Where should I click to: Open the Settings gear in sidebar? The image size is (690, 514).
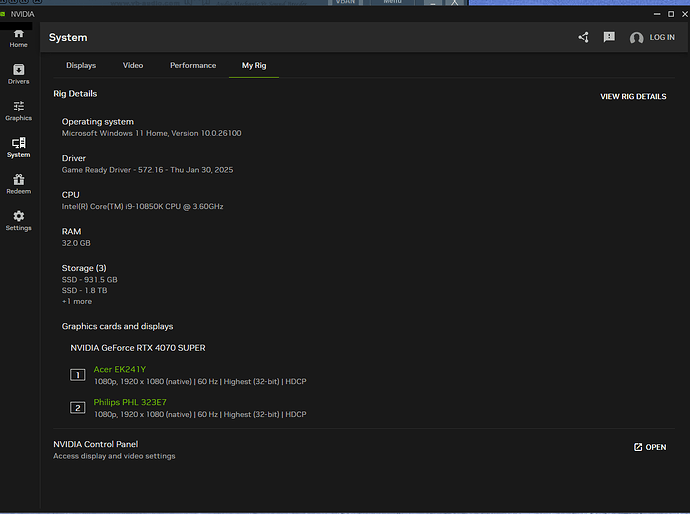point(18,220)
